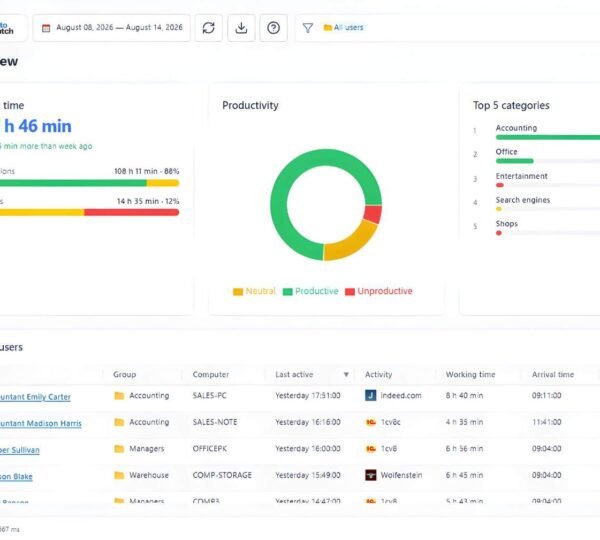Click the download report icon
The width and height of the screenshot is (600, 540).
[x=241, y=28]
